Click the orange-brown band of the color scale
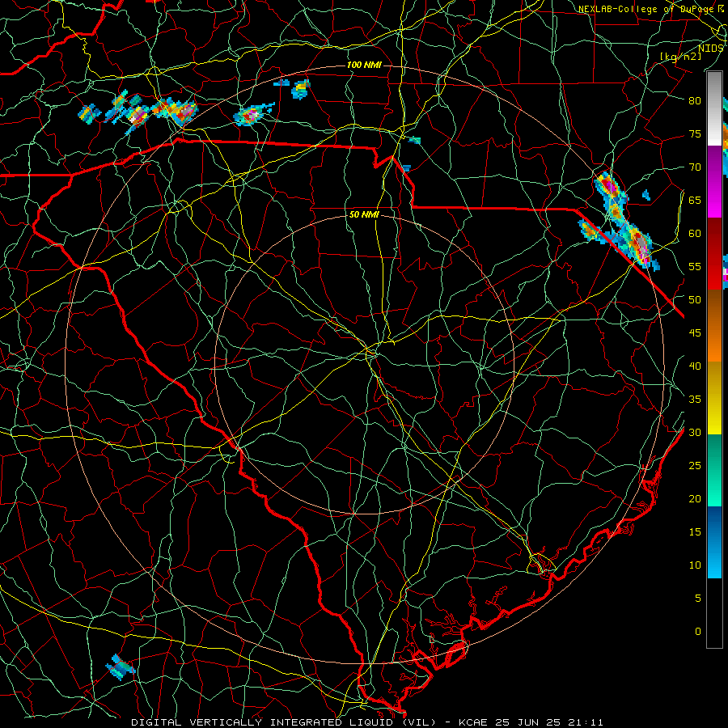This screenshot has height=728, width=728. pyautogui.click(x=714, y=325)
